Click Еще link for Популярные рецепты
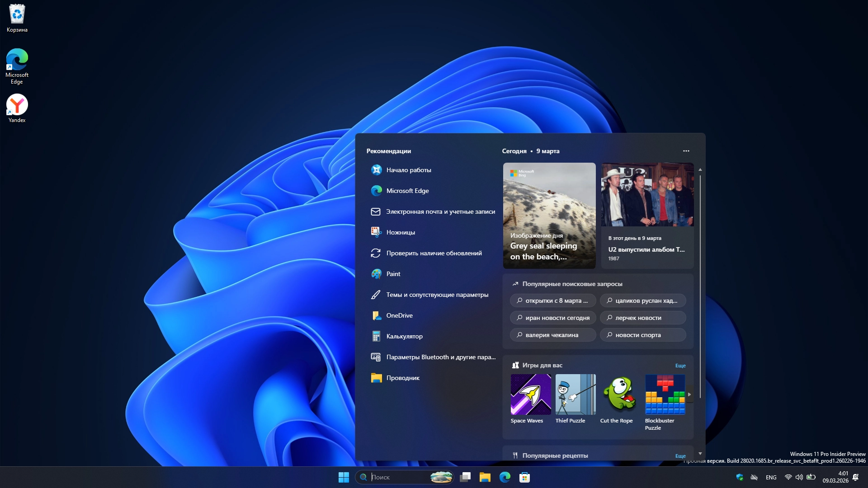The image size is (868, 488). click(x=680, y=456)
